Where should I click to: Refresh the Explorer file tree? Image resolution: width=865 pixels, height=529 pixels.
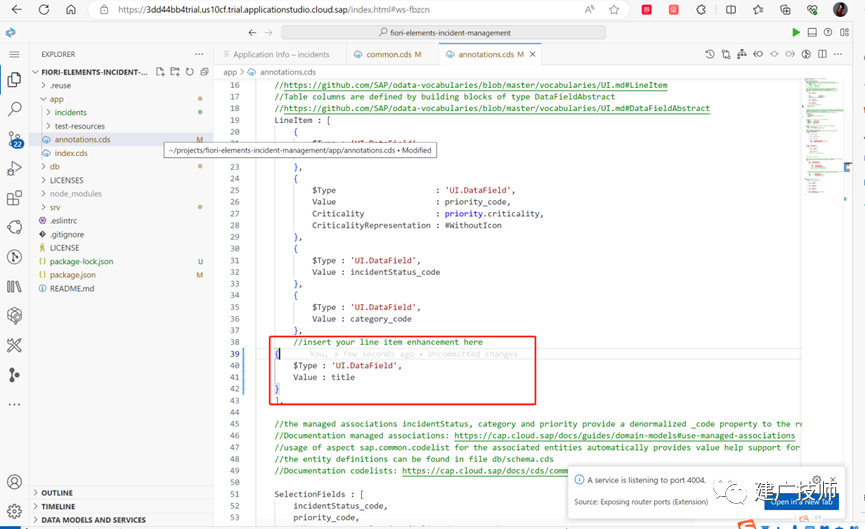click(190, 72)
